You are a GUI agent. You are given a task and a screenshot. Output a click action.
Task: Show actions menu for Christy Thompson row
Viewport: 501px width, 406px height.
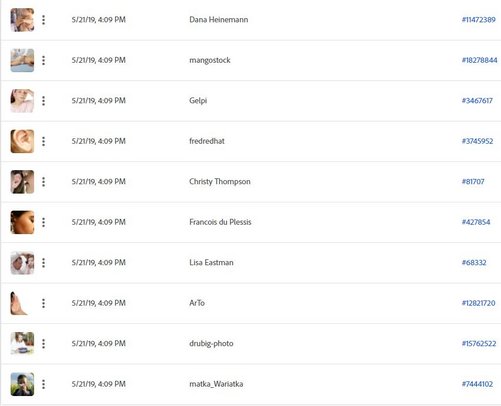pyautogui.click(x=43, y=182)
